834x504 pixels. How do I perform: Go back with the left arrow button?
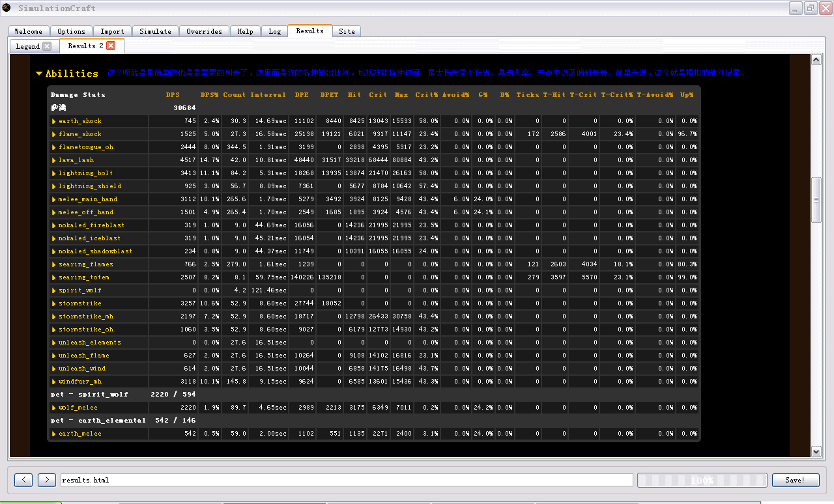tap(23, 480)
